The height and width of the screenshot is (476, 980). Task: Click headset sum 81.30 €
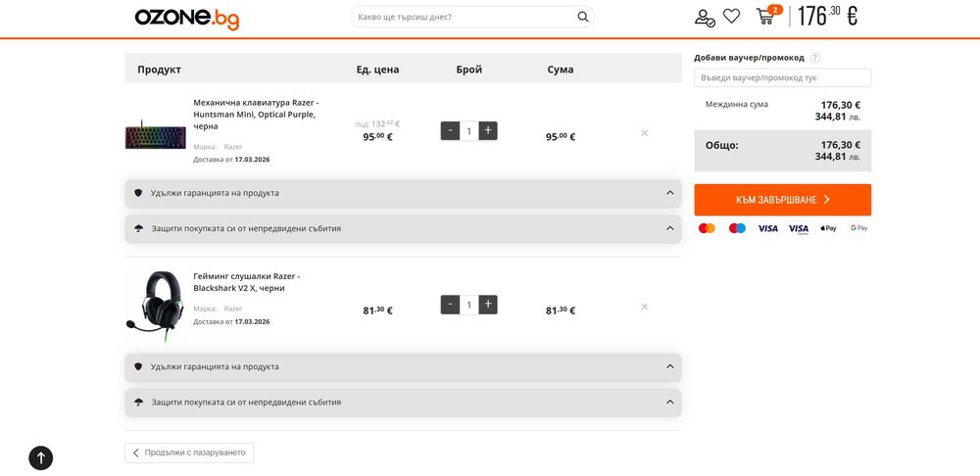[561, 310]
